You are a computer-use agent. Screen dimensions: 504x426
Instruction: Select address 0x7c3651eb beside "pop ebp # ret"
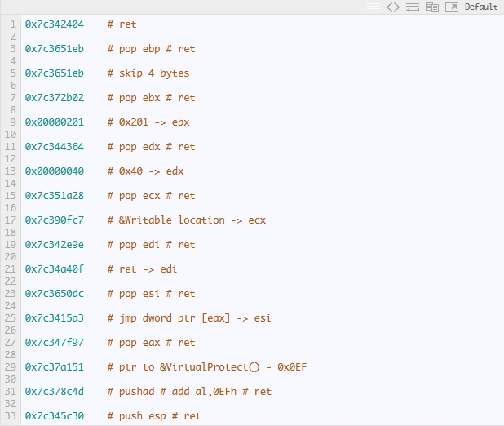click(x=55, y=49)
